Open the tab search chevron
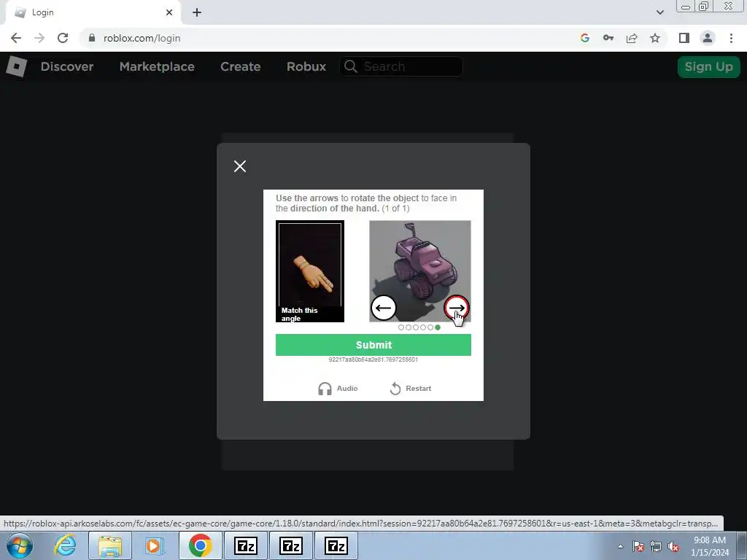The image size is (747, 560). tap(659, 12)
